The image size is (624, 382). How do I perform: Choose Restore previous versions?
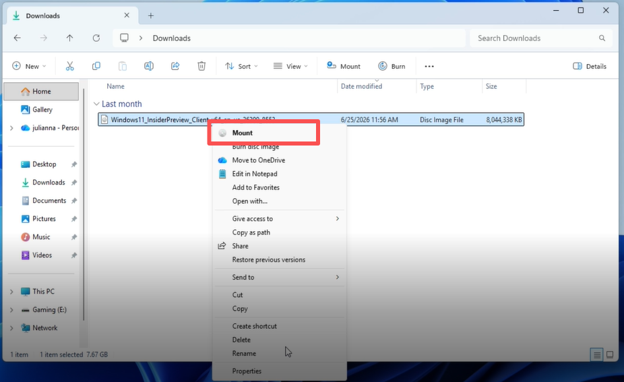coord(279,259)
